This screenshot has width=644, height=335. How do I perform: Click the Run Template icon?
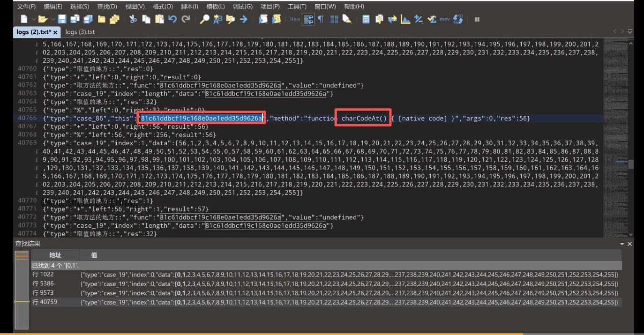click(x=277, y=19)
